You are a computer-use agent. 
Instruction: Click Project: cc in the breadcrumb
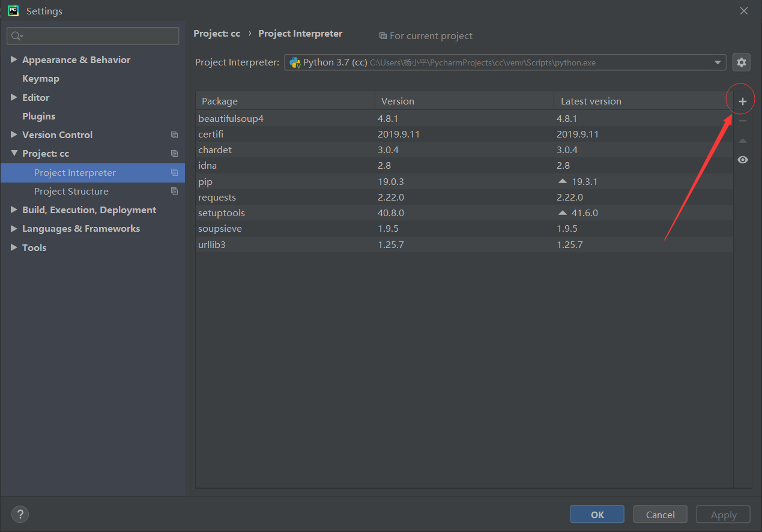pyautogui.click(x=217, y=34)
